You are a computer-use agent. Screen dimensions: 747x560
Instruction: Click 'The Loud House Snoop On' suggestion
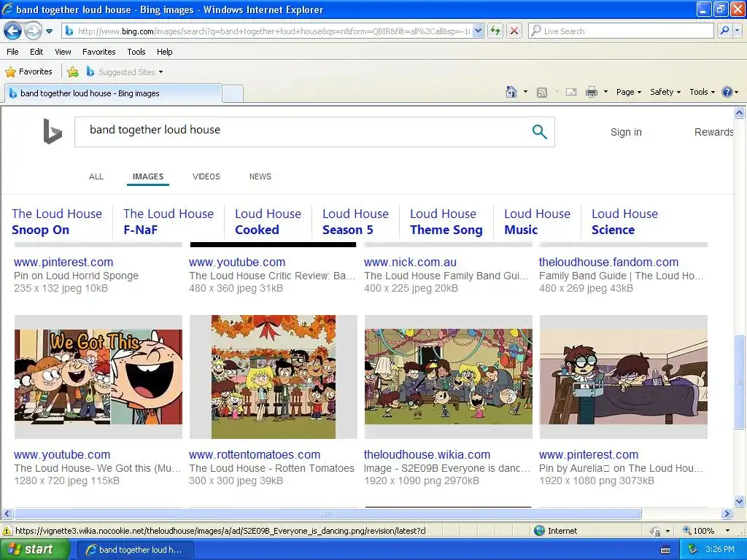click(x=57, y=222)
